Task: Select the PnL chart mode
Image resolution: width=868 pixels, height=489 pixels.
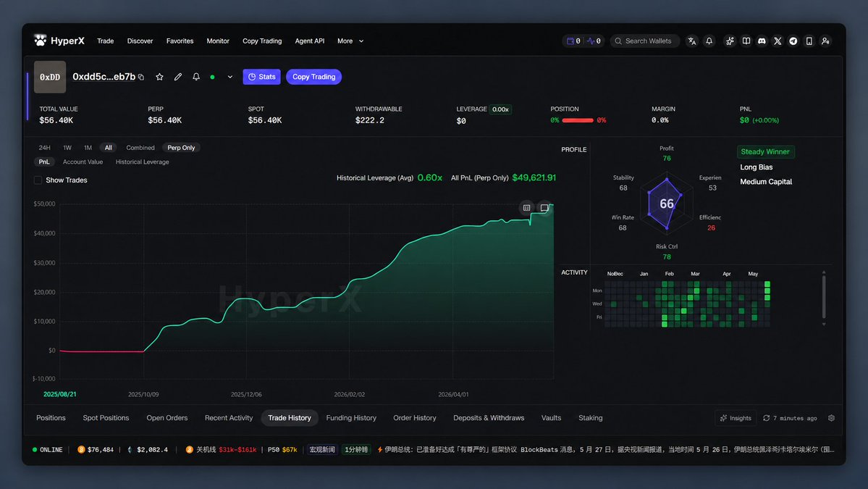Action: [43, 162]
